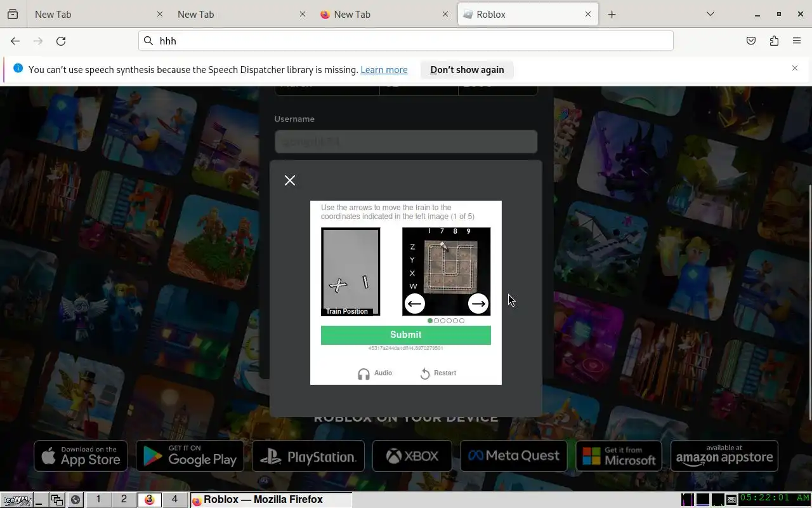
Task: Open the PlayStation badge
Action: click(308, 456)
